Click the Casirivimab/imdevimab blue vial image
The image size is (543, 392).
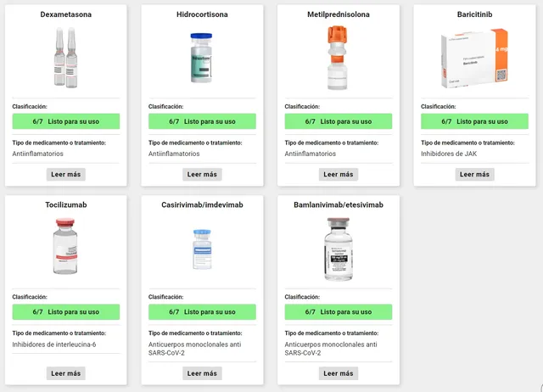click(x=202, y=249)
